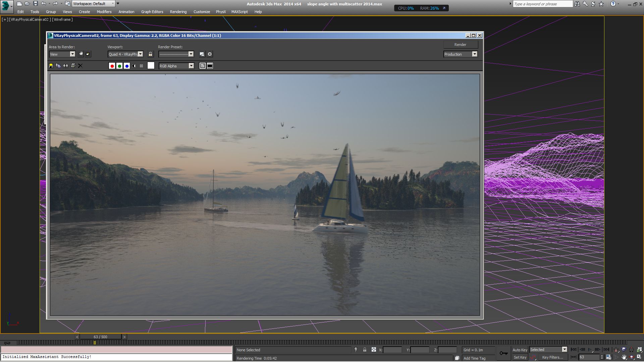
Task: Open Render Setup from render window
Action: pos(202,54)
